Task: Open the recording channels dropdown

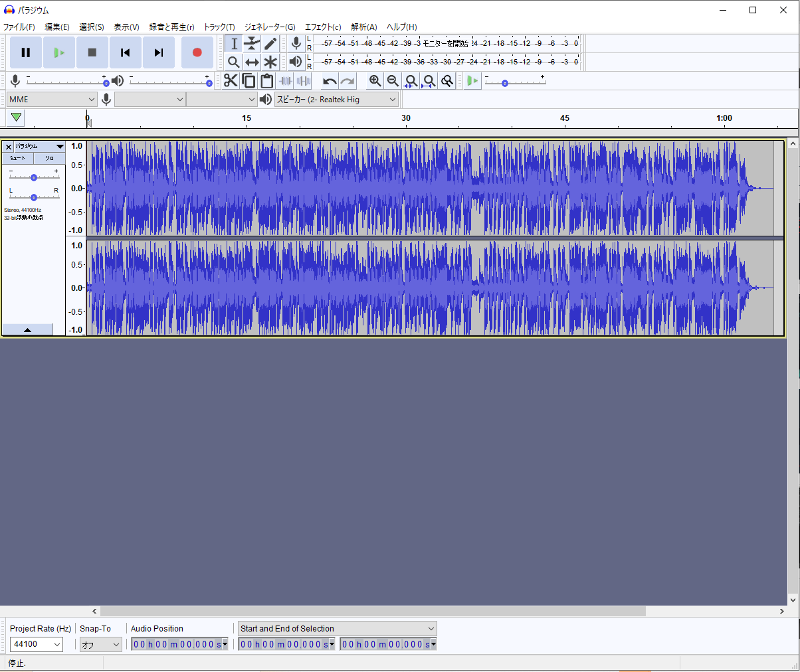Action: (221, 100)
